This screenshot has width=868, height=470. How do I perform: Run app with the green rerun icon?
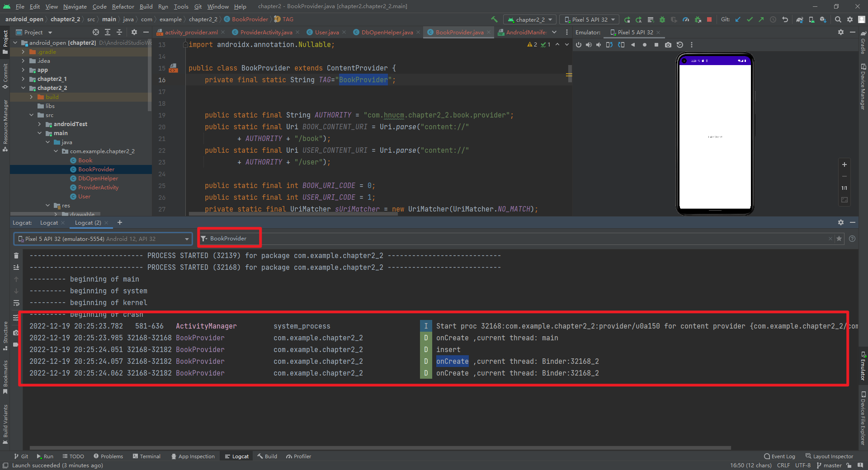click(x=627, y=19)
